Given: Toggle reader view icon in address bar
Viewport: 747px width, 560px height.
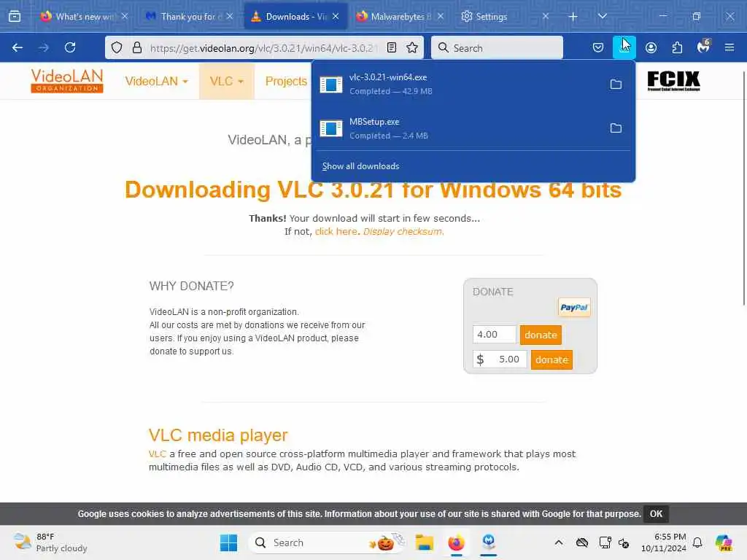Looking at the screenshot, I should pos(392,47).
